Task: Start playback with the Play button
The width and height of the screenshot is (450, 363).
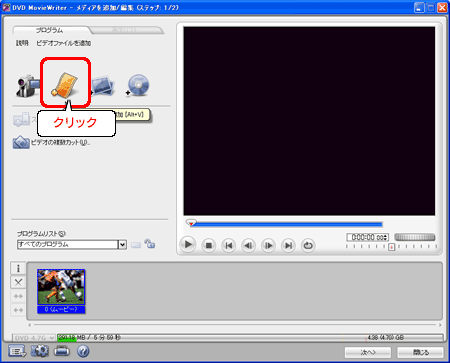Action: click(188, 245)
